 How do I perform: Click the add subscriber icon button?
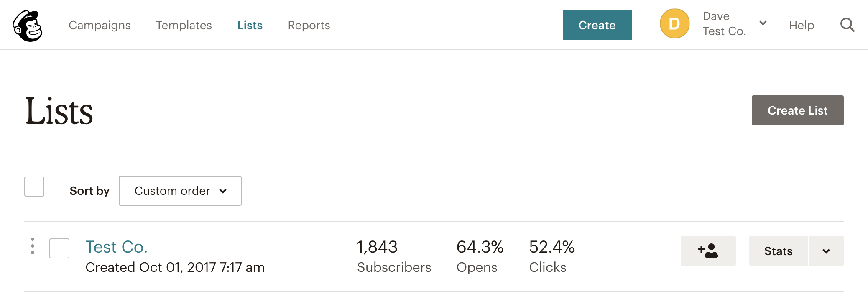pyautogui.click(x=708, y=251)
